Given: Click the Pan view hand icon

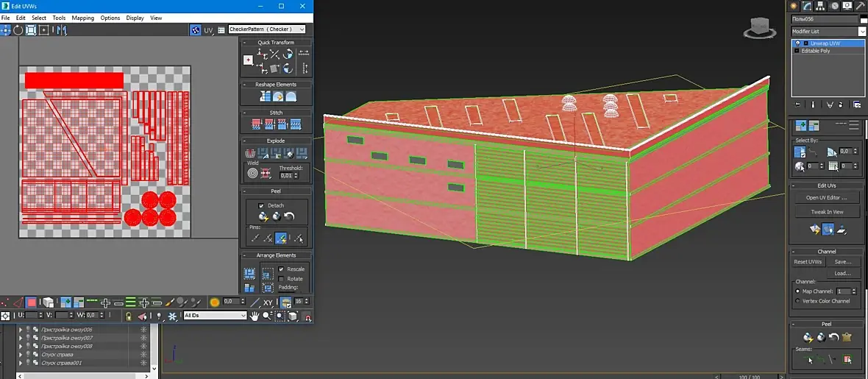Looking at the screenshot, I should point(255,316).
